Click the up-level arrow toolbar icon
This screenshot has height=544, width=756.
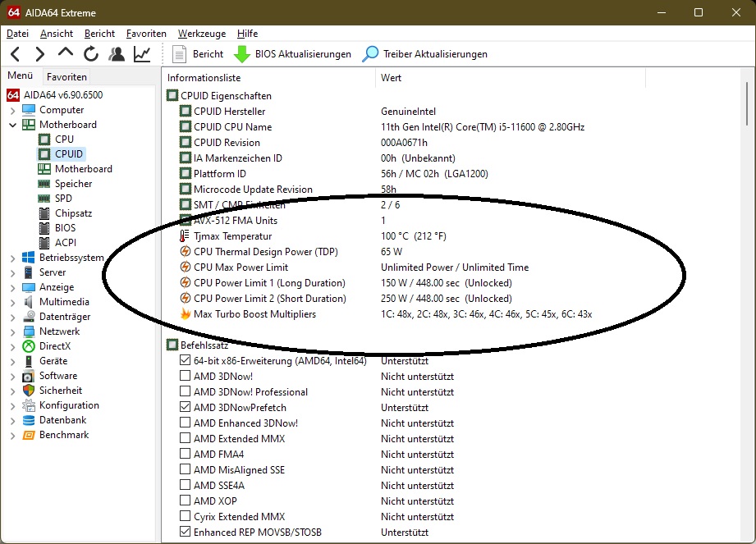pyautogui.click(x=65, y=53)
